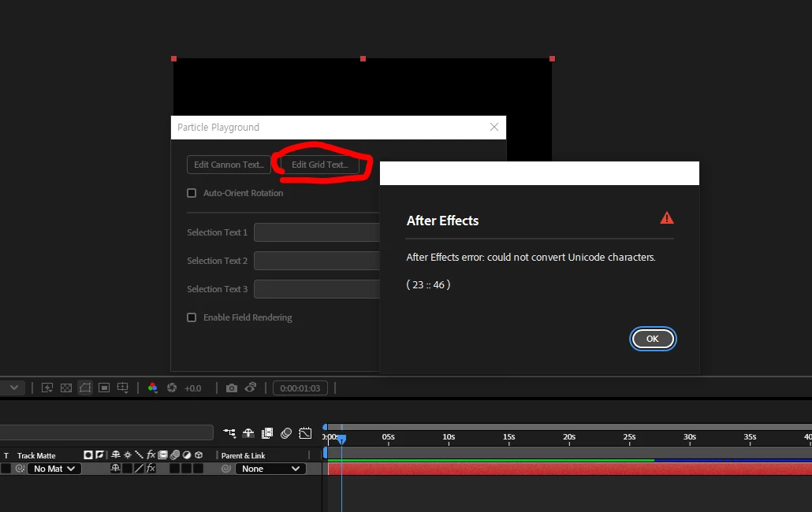Click the 20s mark on the time ruler
The image size is (812, 512).
coord(569,437)
